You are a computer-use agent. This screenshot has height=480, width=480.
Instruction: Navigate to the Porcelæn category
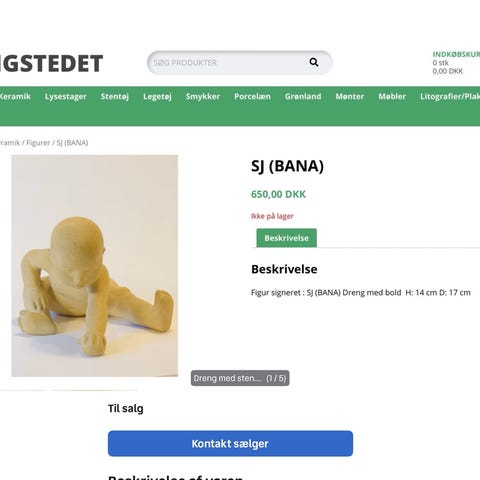(x=252, y=97)
